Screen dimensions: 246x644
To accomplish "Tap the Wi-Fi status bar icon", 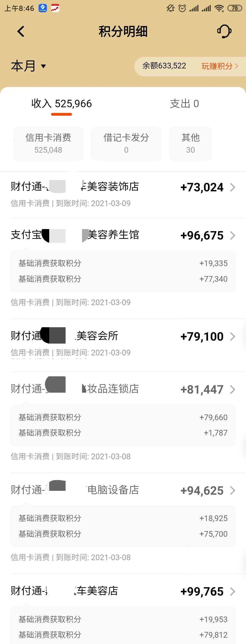I will (219, 8).
